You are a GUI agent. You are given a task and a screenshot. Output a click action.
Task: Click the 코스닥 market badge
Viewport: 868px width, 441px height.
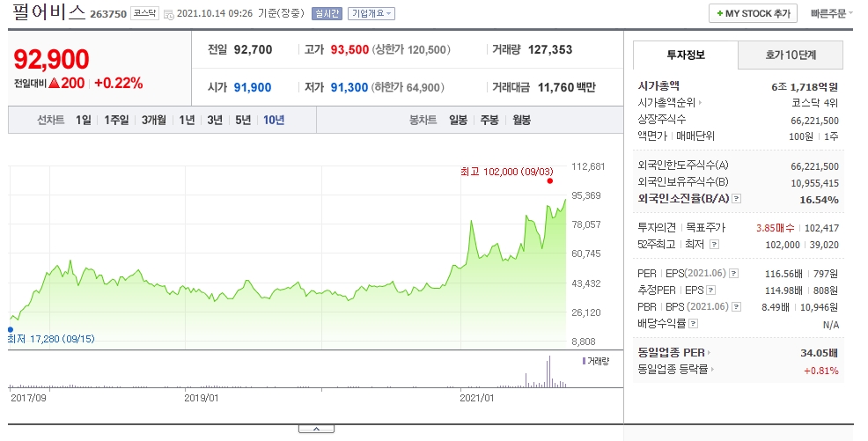(144, 13)
